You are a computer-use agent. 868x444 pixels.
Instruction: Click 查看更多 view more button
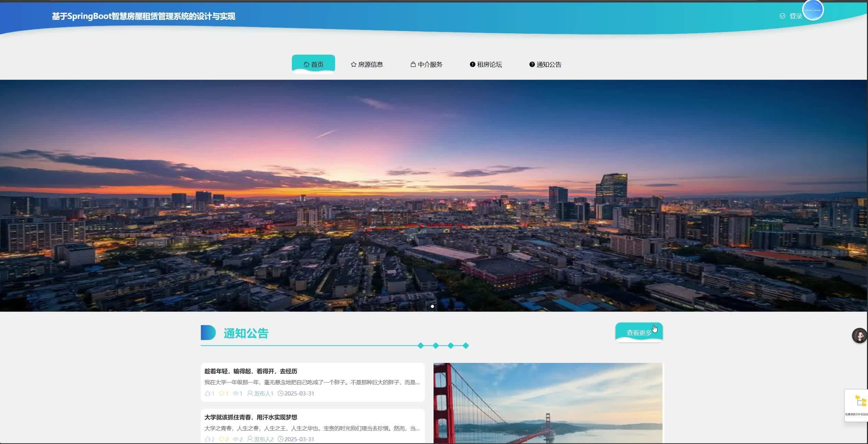(639, 332)
